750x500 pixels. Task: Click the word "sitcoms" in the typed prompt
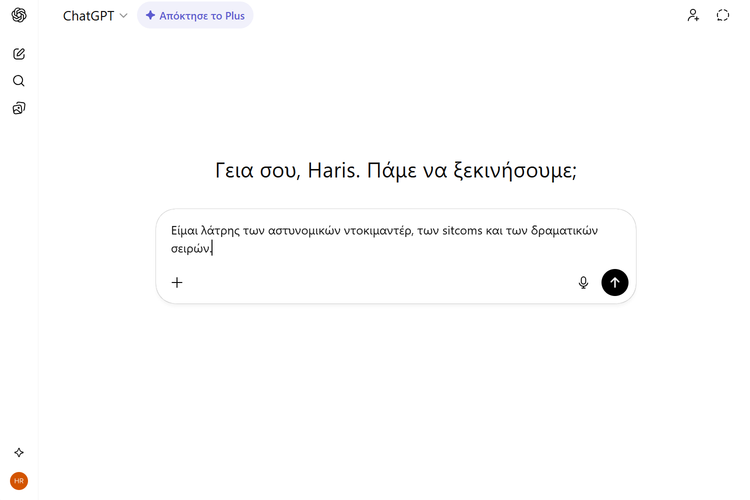[x=463, y=230]
